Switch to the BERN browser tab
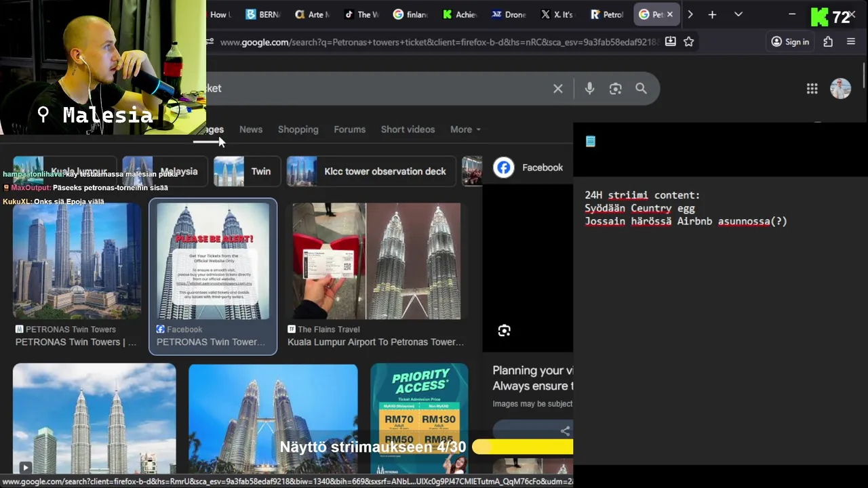 click(x=262, y=14)
